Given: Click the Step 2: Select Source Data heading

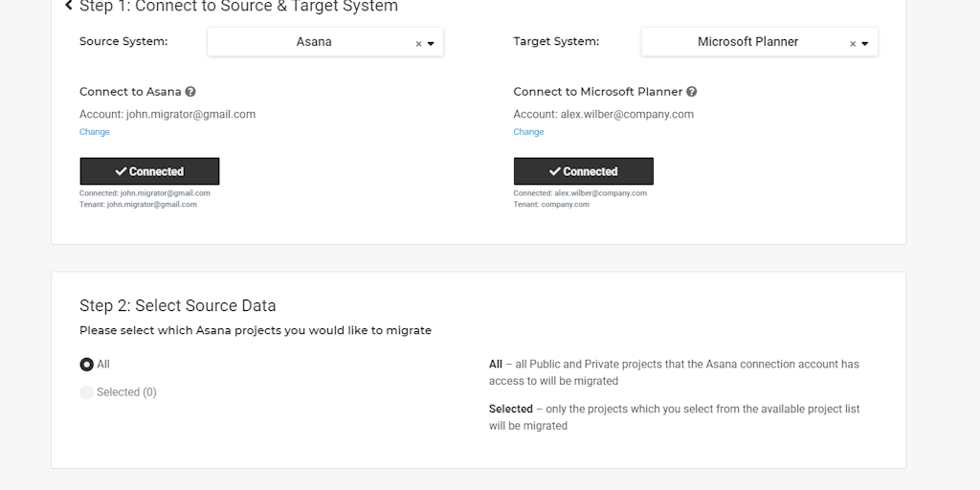Looking at the screenshot, I should pyautogui.click(x=178, y=306).
